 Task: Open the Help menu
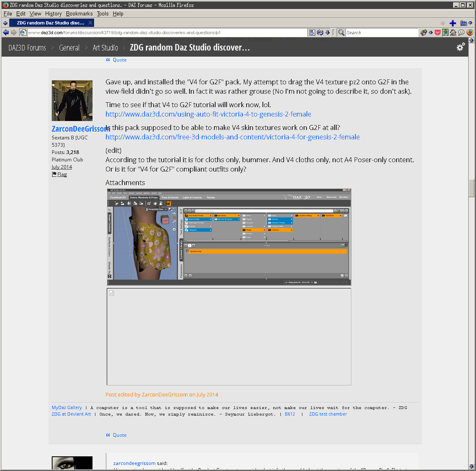pos(118,14)
